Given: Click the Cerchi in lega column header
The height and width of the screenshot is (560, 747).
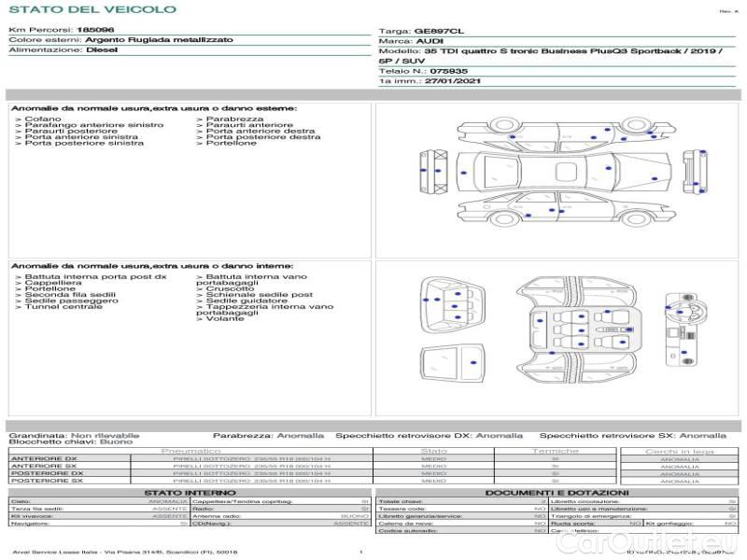Looking at the screenshot, I should 679,451.
